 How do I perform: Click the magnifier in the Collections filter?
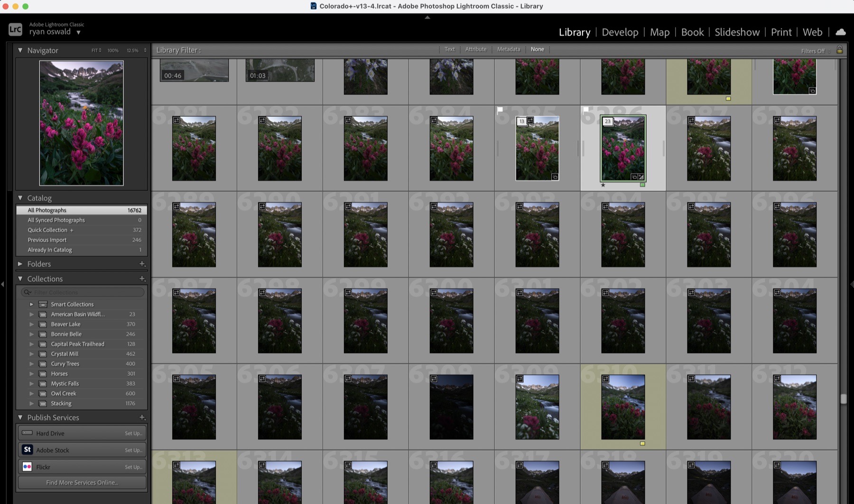pos(28,292)
